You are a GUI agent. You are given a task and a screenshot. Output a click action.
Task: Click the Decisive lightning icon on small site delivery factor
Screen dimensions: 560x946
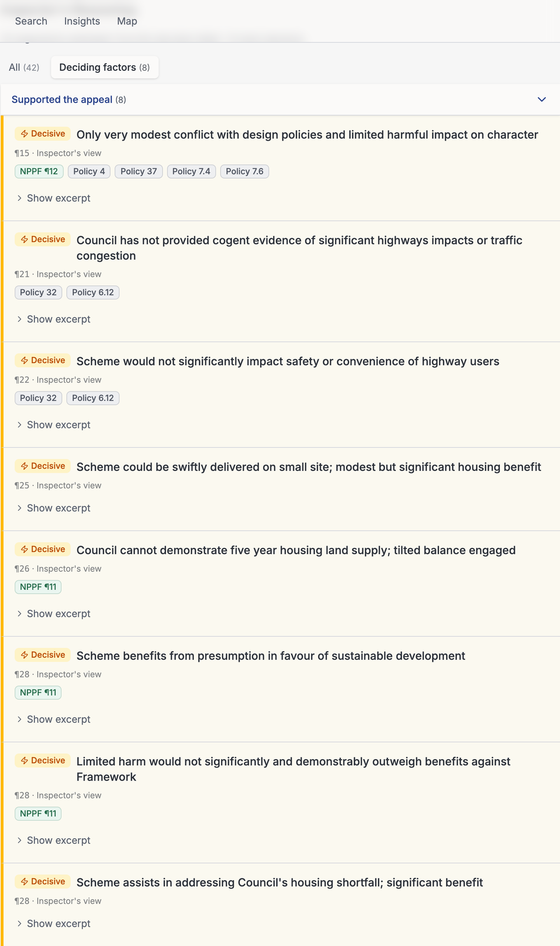24,466
